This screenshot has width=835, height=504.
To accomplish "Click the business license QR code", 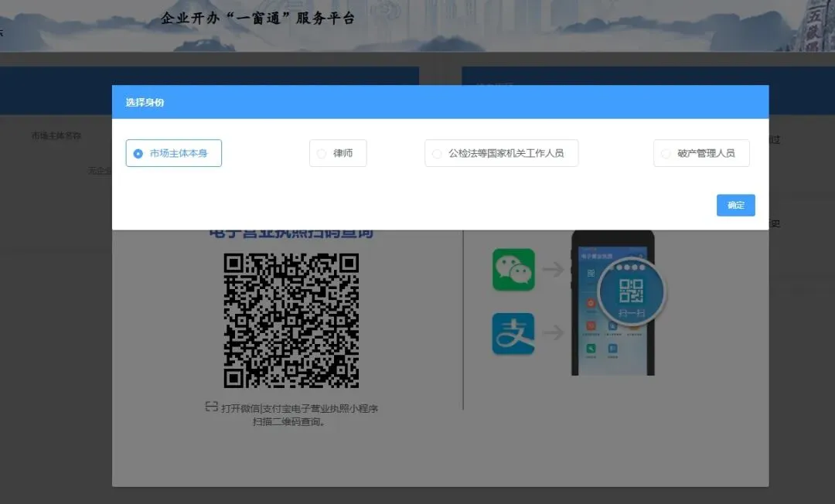I will (291, 320).
